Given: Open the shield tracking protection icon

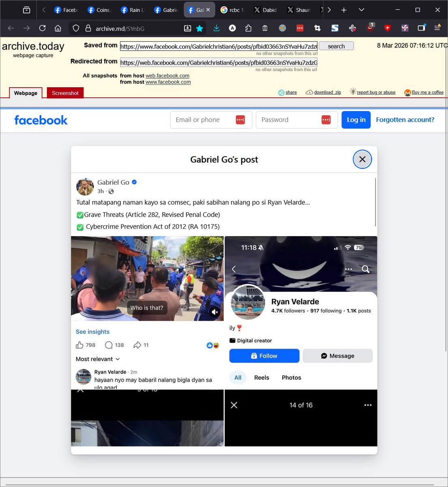Looking at the screenshot, I should click(x=76, y=28).
